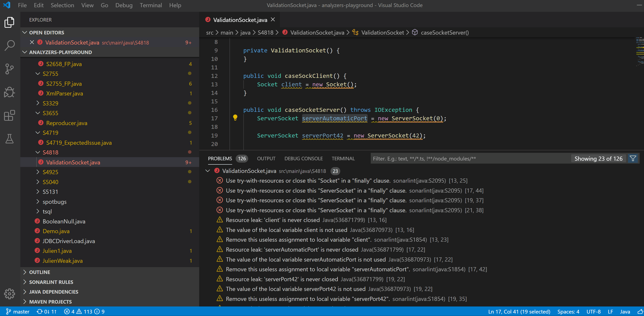Select the Testing beaker icon

(x=9, y=139)
